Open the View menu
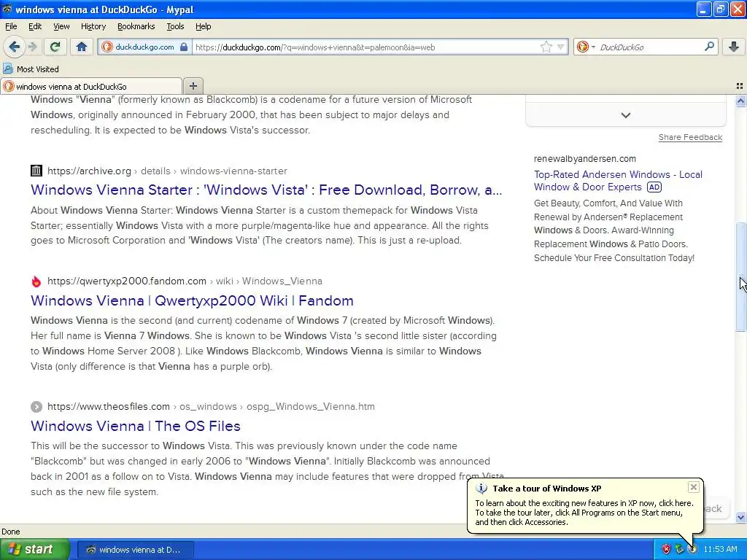The width and height of the screenshot is (747, 560). 61,26
